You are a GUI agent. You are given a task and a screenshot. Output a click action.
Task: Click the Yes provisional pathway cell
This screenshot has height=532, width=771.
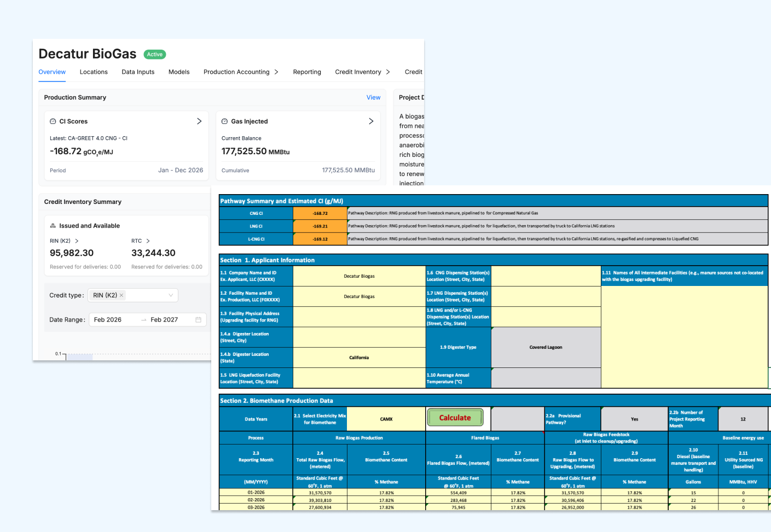(x=634, y=419)
